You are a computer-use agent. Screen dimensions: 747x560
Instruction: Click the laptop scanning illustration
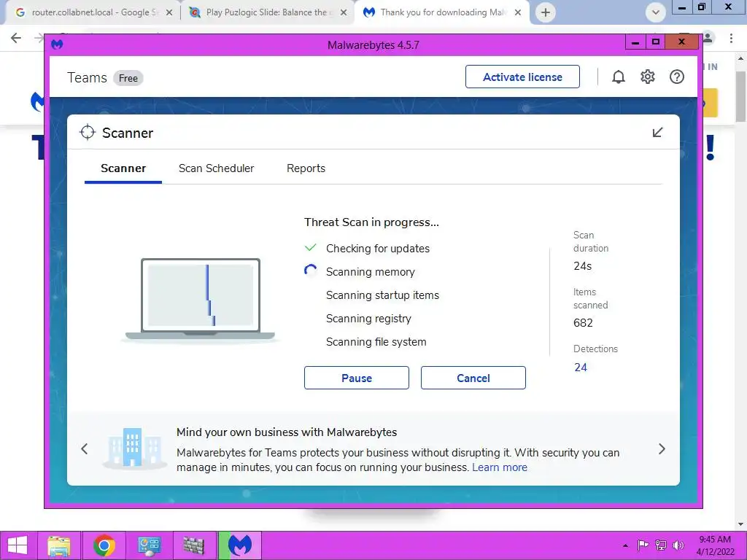(200, 300)
